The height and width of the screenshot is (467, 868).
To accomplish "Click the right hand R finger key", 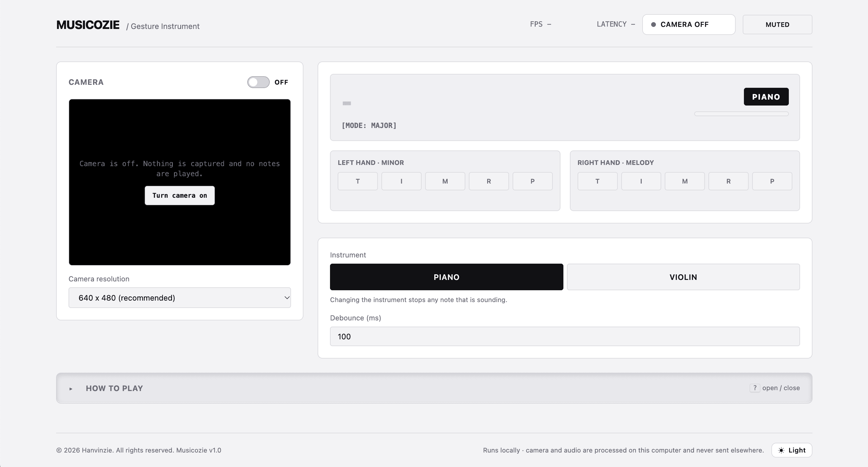I will [729, 181].
